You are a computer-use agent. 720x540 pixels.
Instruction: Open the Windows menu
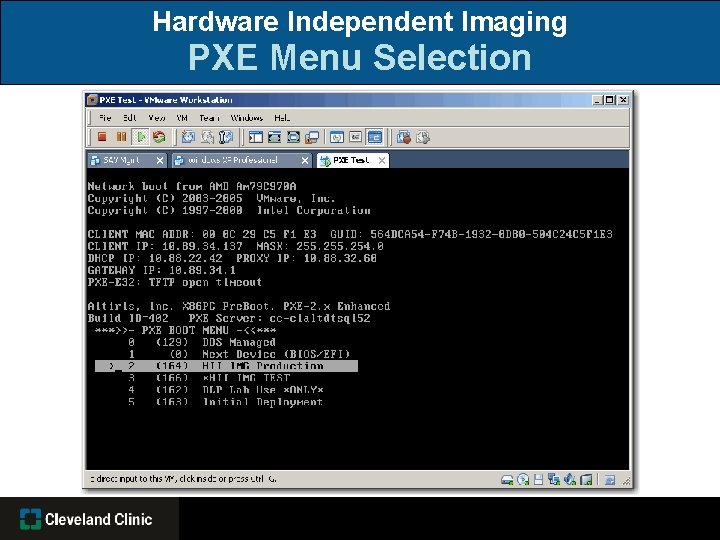247,118
